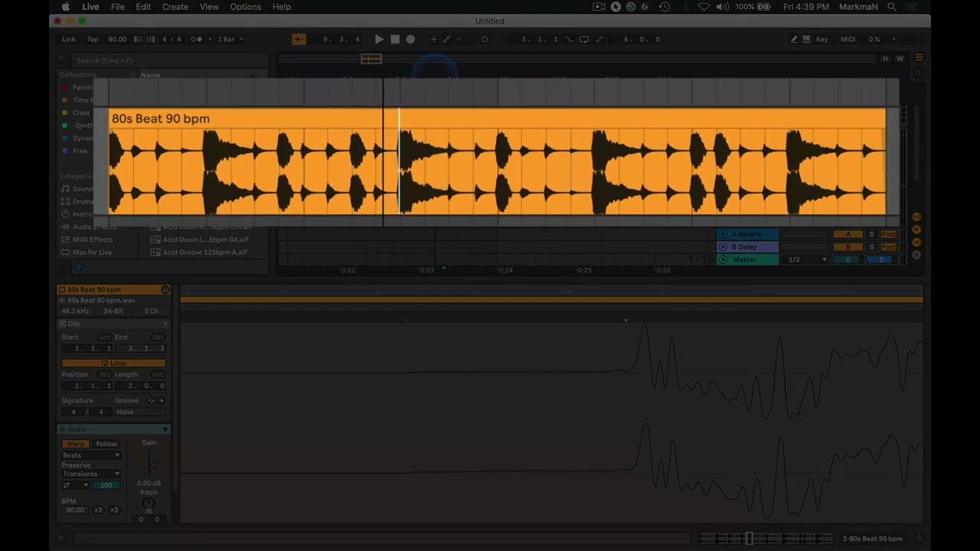This screenshot has width=980, height=551.
Task: Click the Play button in transport
Action: click(x=379, y=39)
